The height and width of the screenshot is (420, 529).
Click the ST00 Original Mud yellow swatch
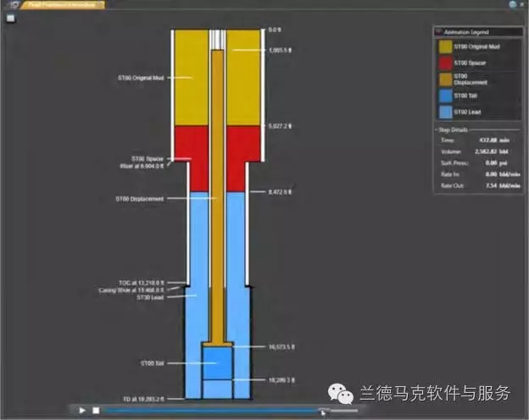[444, 46]
